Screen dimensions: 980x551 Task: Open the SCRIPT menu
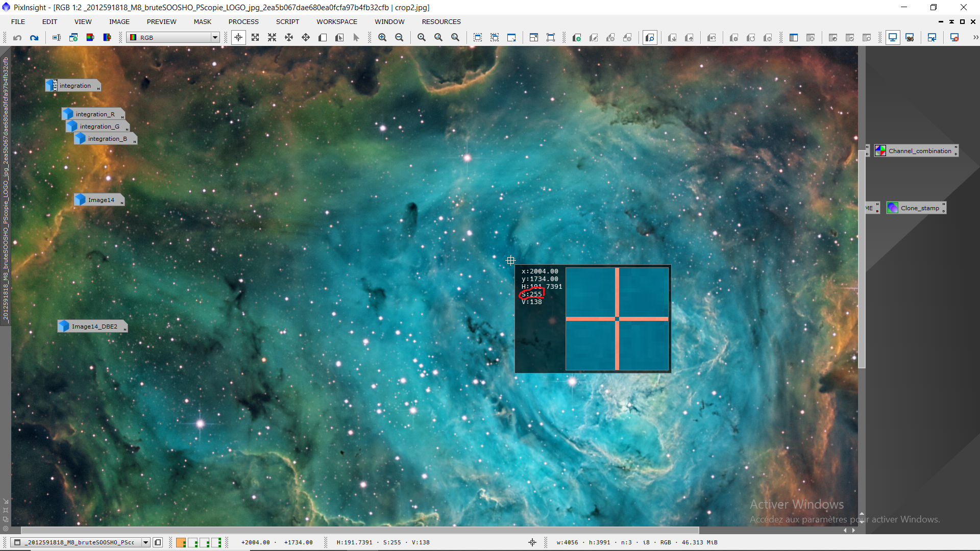(x=287, y=21)
